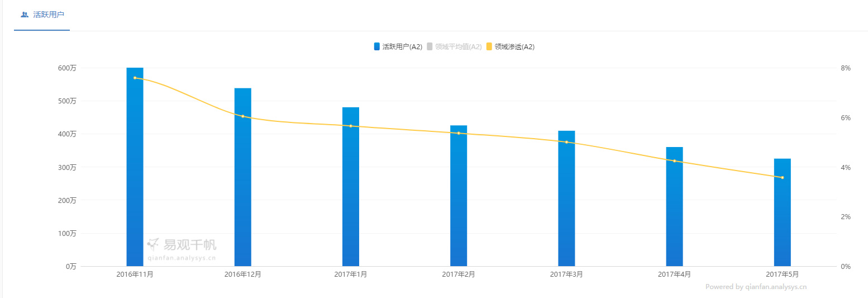This screenshot has height=298, width=868.
Task: Click the yellow 领域渗透(A2) legend swatch
Action: [x=489, y=47]
